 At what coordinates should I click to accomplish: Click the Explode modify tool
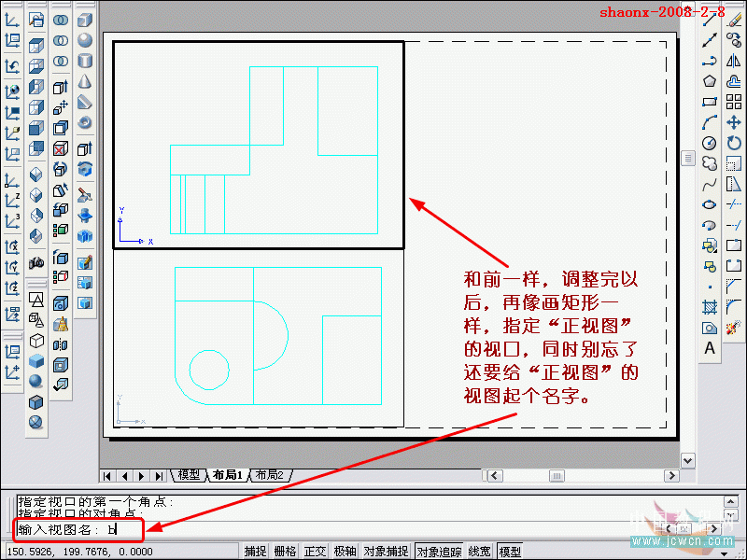tap(734, 328)
